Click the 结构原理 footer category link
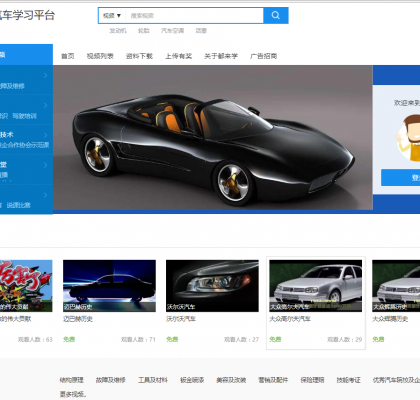420x400 pixels. (x=72, y=380)
